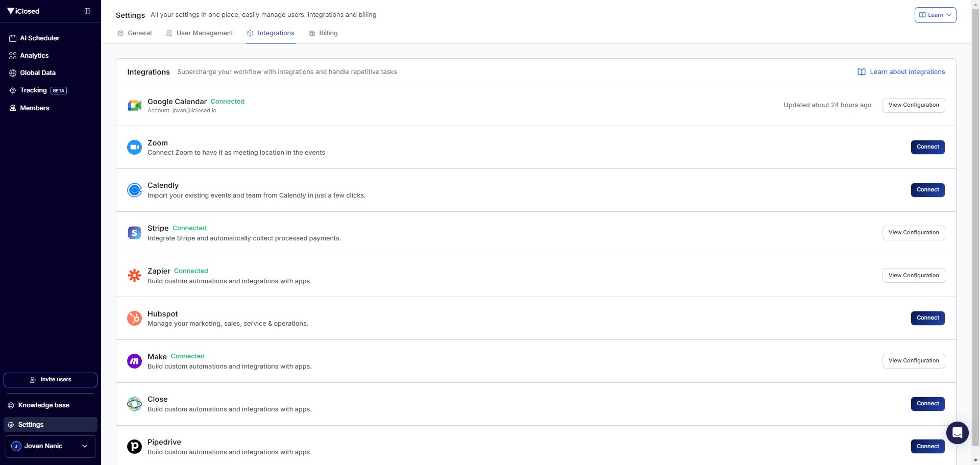Expand the Jovan Nanic account menu
The image size is (980, 465).
point(51,446)
